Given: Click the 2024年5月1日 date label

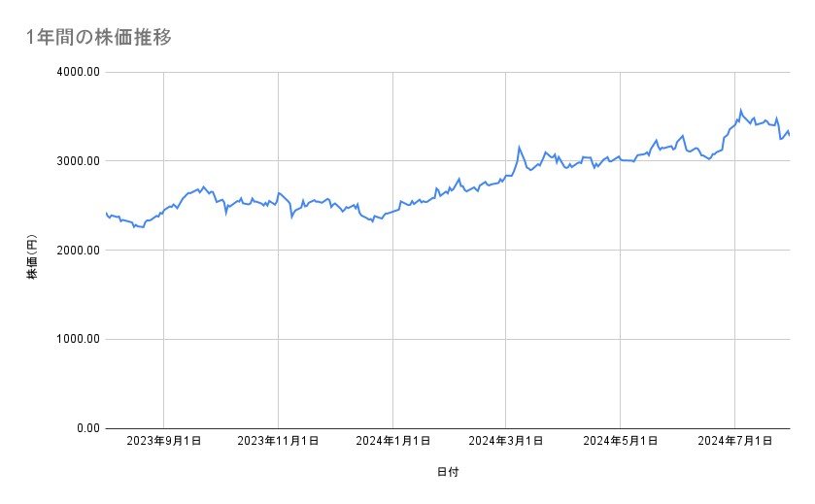Looking at the screenshot, I should coord(620,442).
